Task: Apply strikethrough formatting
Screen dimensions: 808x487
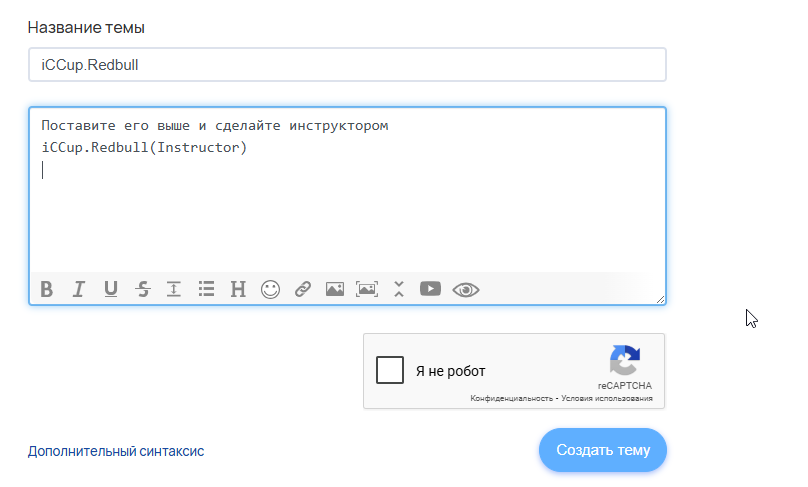Action: point(143,289)
